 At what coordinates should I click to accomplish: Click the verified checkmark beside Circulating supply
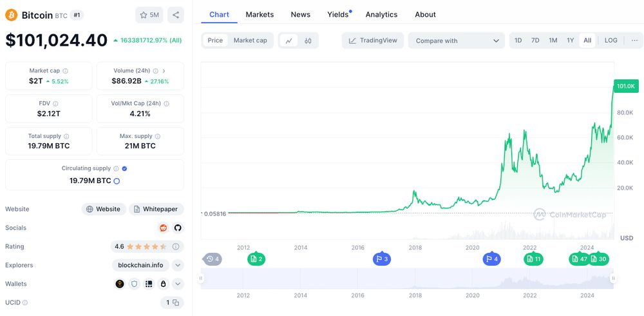(124, 168)
